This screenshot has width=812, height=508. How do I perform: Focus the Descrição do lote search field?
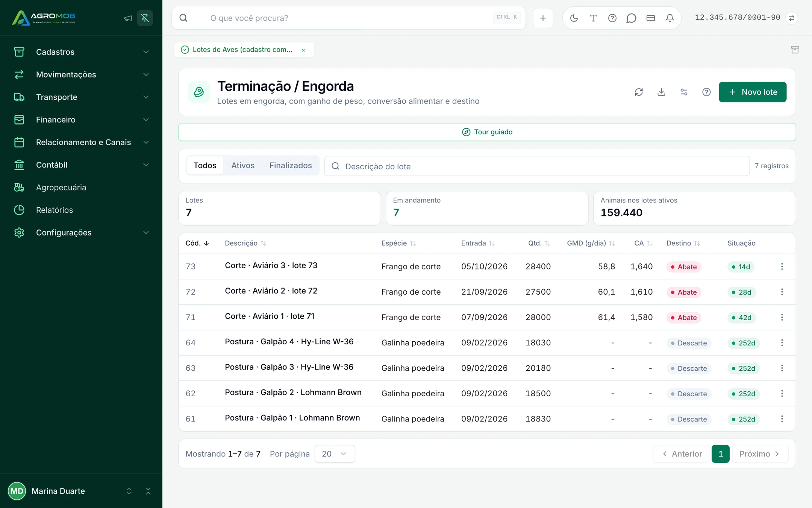tap(537, 166)
